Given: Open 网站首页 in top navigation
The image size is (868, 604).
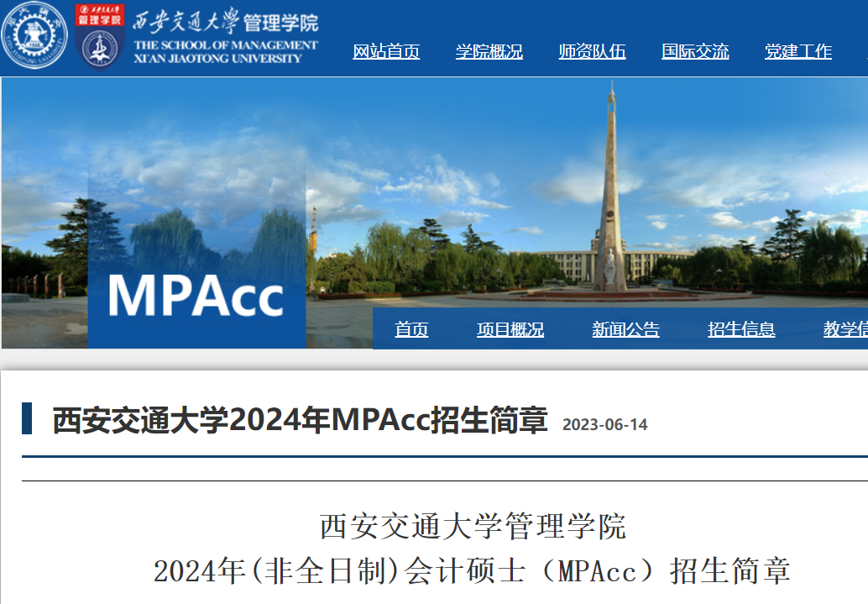Looking at the screenshot, I should point(386,51).
